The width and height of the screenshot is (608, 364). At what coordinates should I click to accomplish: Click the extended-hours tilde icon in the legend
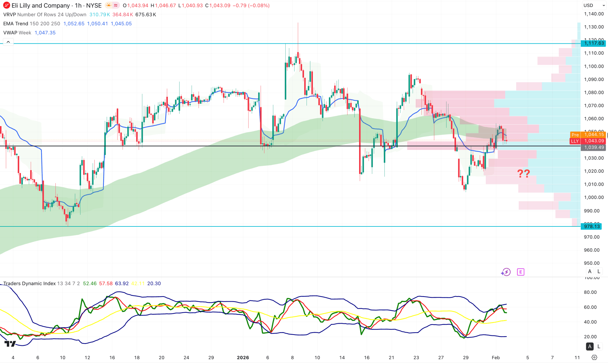pyautogui.click(x=115, y=5)
